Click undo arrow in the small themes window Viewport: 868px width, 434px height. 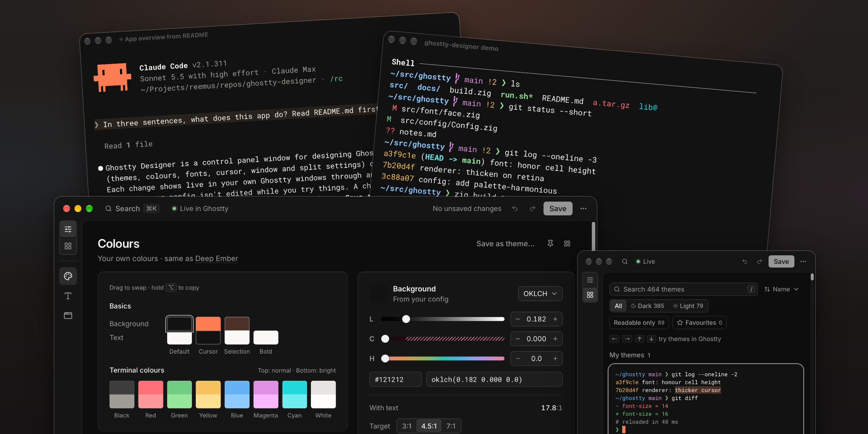745,261
